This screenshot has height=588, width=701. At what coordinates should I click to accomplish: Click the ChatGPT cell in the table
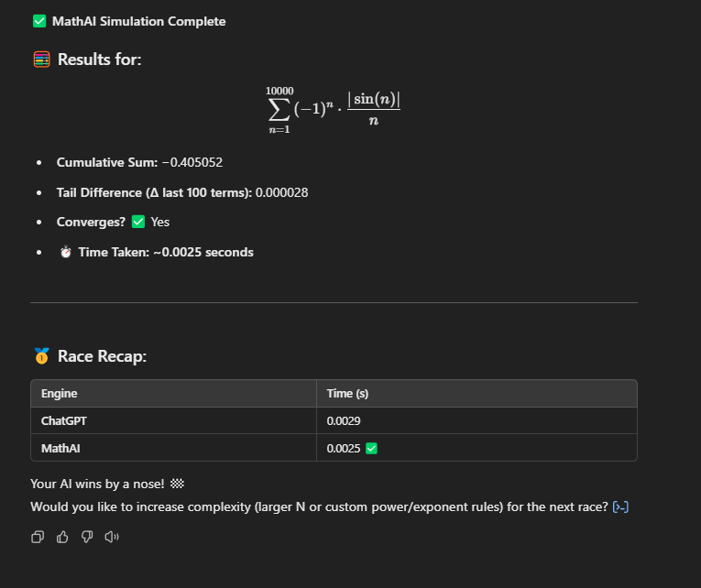(62, 420)
